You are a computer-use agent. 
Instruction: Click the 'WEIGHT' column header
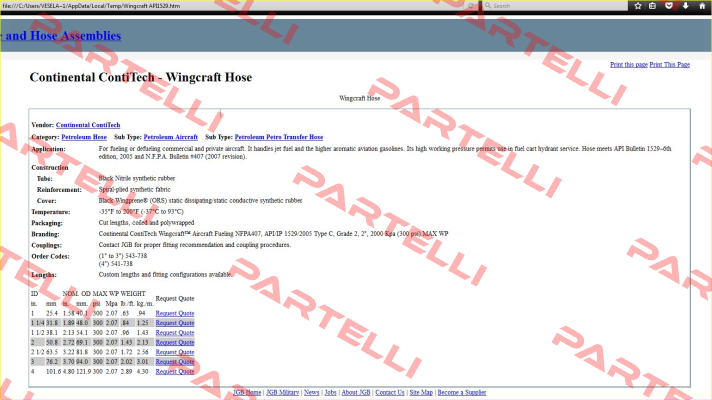coord(133,294)
